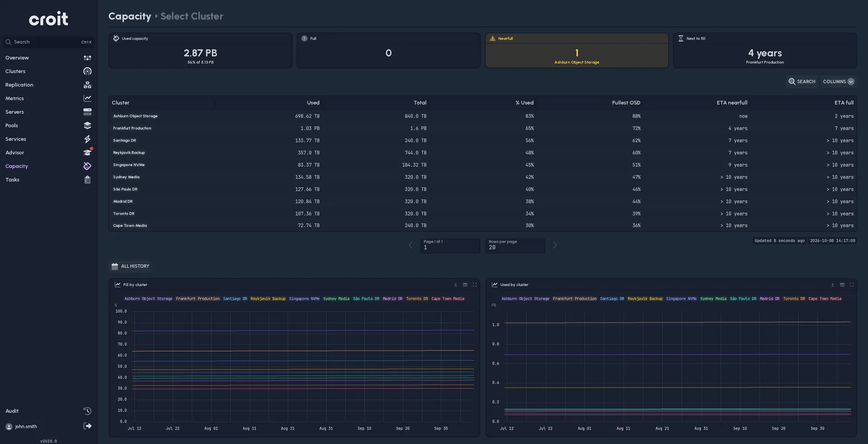The height and width of the screenshot is (444, 868).
Task: Open Services via the lightning icon
Action: point(87,139)
